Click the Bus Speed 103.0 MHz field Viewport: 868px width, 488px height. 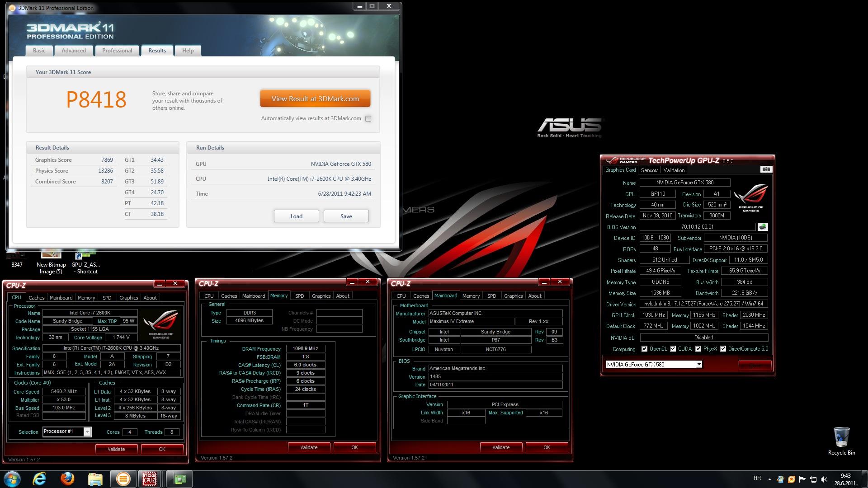tap(64, 408)
